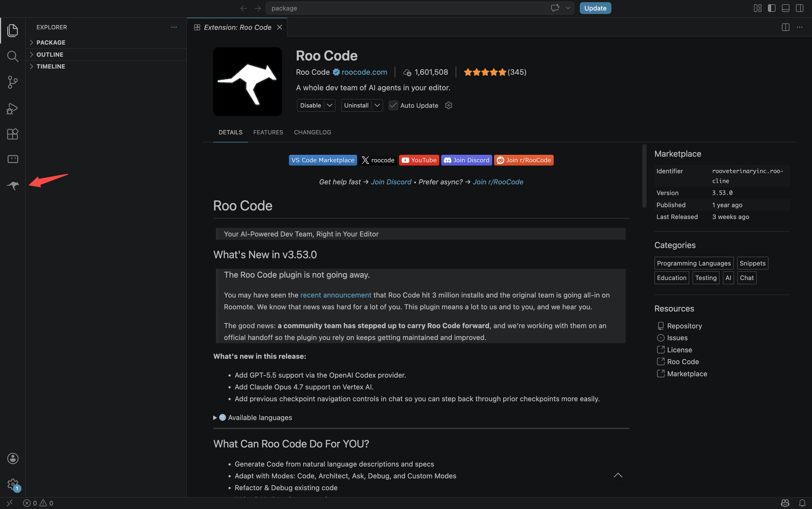The height and width of the screenshot is (509, 812).
Task: Click the package command center search field
Action: 406,8
